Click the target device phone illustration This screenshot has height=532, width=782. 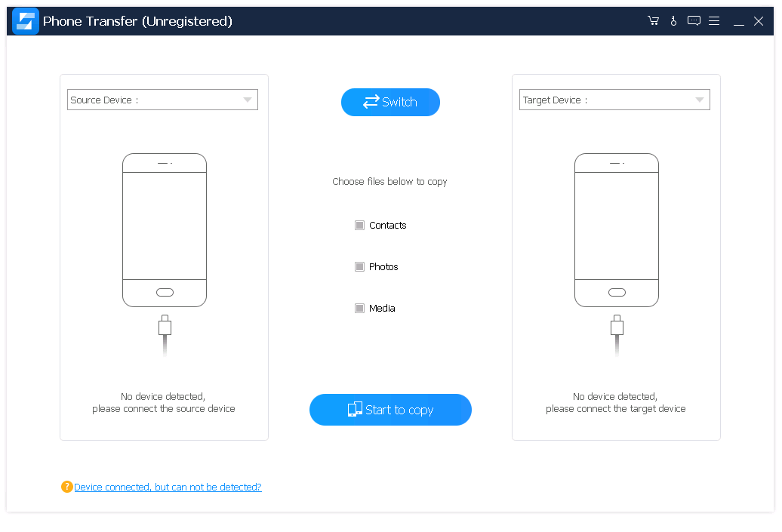click(617, 230)
